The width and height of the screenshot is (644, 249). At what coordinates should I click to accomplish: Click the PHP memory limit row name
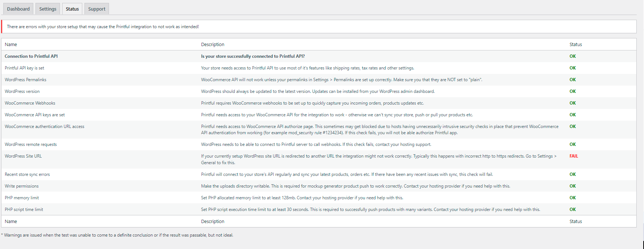(22, 198)
